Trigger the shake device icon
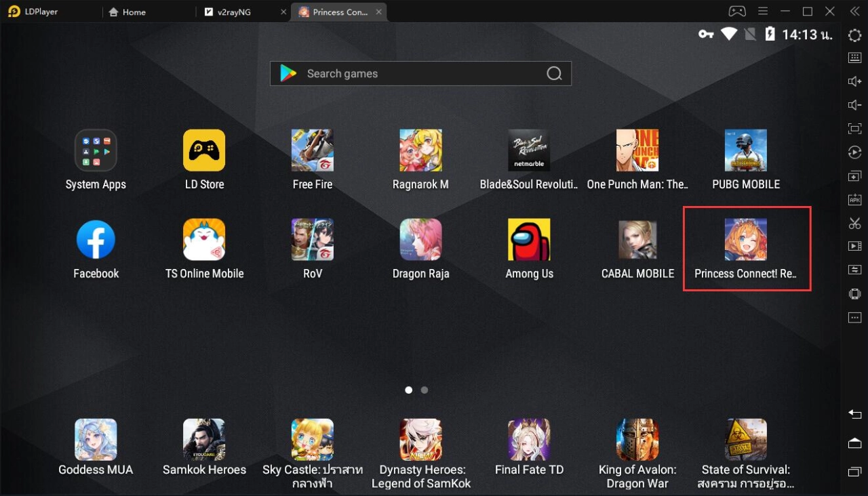Viewport: 868px width, 496px height. [x=854, y=293]
